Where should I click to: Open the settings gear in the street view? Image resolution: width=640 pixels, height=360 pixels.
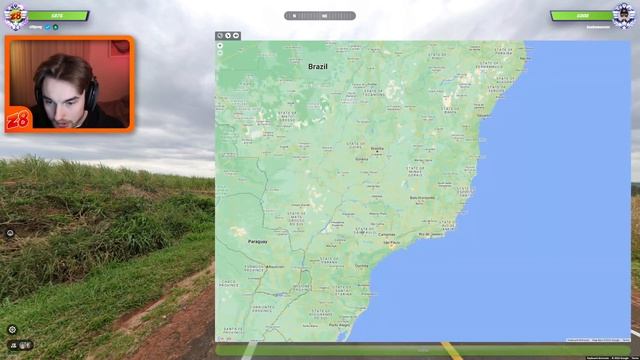point(12,329)
